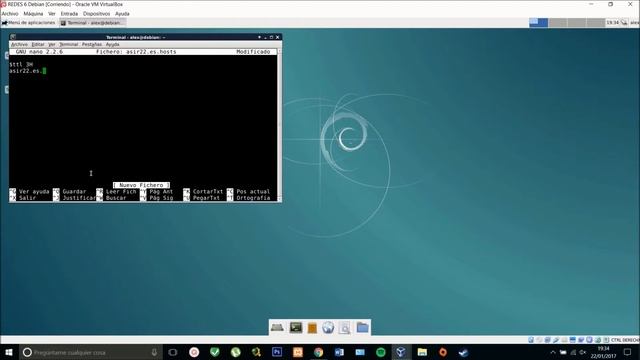
Task: Open application finder magnifier in dock
Action: click(344, 328)
